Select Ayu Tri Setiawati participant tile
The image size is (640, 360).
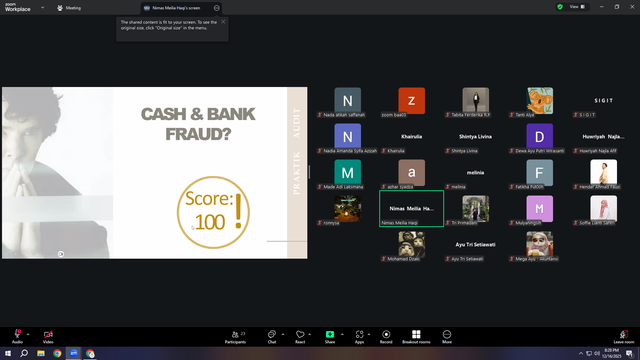coord(476,246)
